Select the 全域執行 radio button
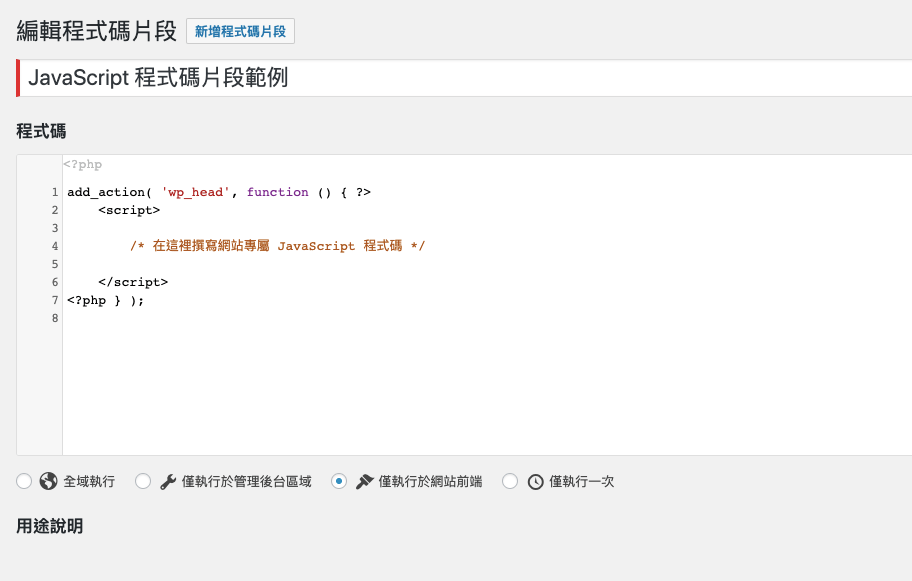The height and width of the screenshot is (581, 912). tap(24, 481)
